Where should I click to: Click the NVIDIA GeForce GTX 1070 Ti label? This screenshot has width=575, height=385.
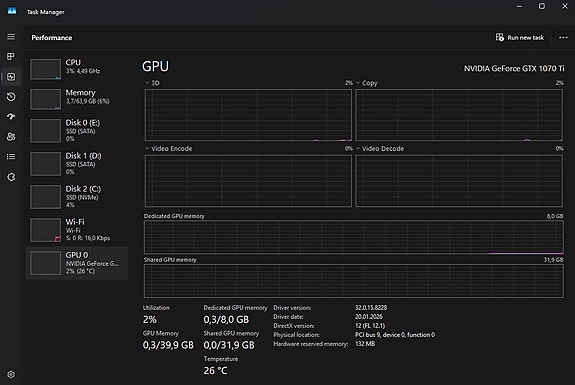[514, 69]
